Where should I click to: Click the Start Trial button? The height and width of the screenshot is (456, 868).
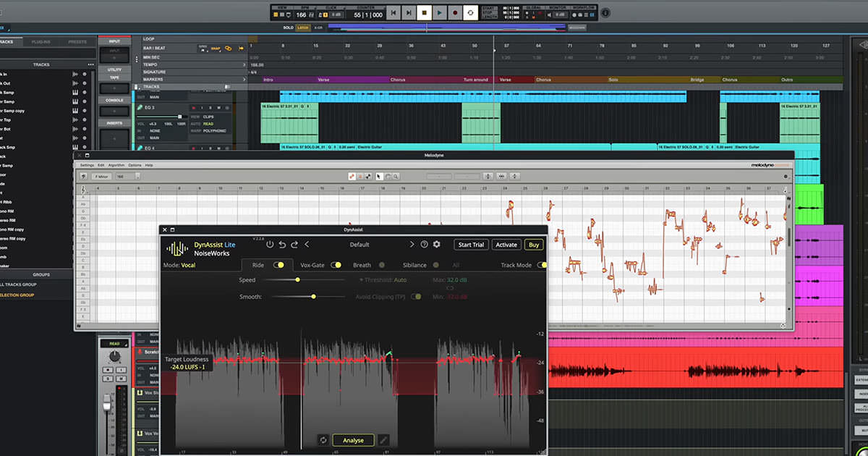coord(471,245)
